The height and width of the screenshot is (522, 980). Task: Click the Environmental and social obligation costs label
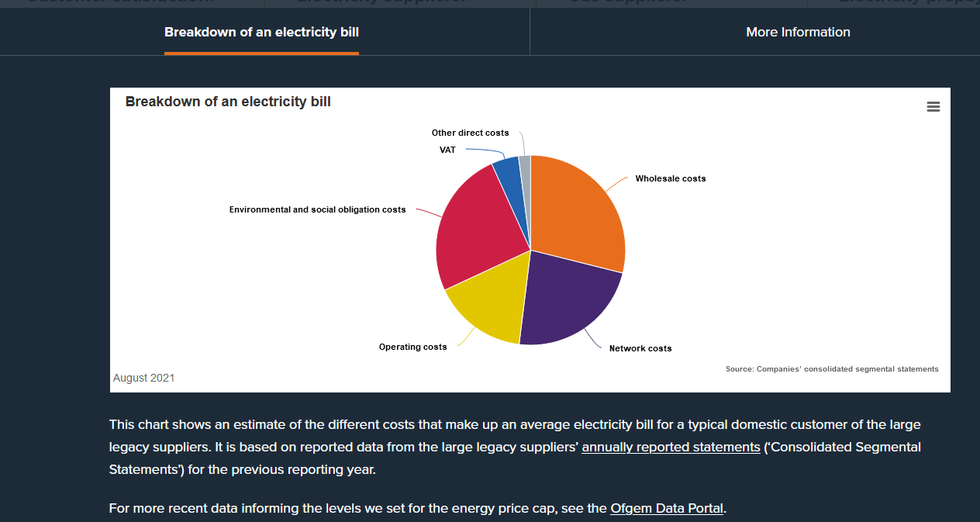(317, 209)
